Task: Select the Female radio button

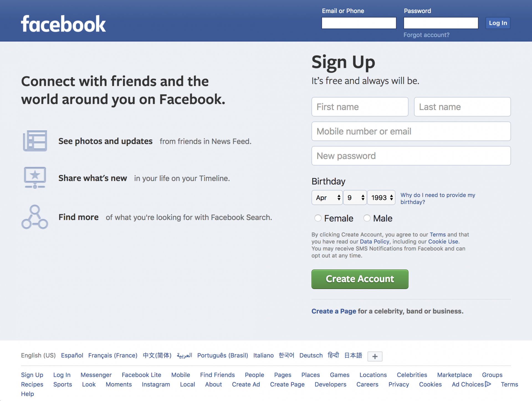Action: click(318, 218)
